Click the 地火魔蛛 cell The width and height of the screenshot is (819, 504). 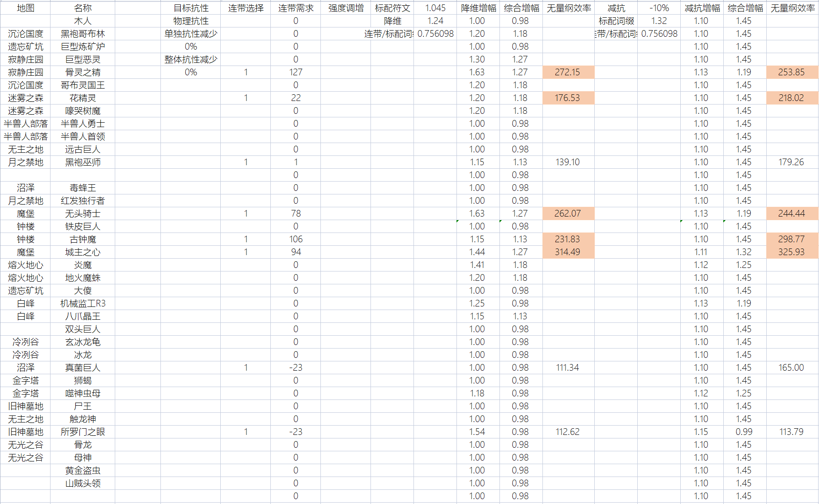(83, 278)
